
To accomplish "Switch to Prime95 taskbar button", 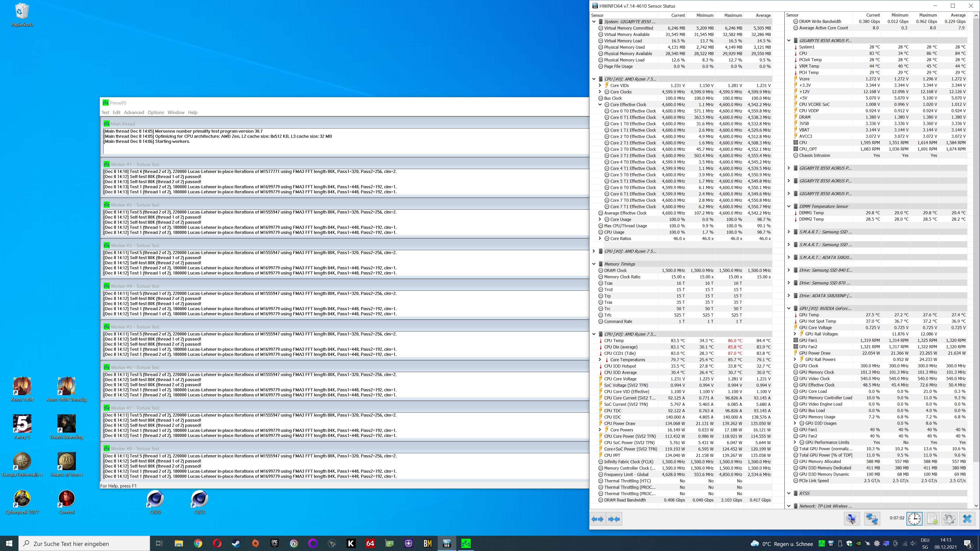I will click(x=466, y=543).
